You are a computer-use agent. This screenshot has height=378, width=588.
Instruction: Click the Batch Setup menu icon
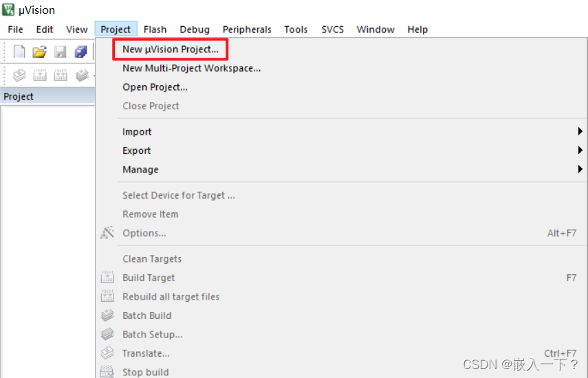pos(107,334)
